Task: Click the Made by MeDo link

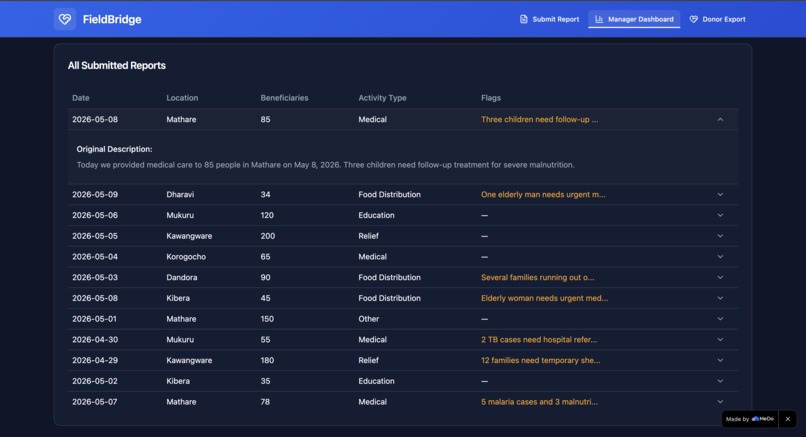Action: coord(749,419)
